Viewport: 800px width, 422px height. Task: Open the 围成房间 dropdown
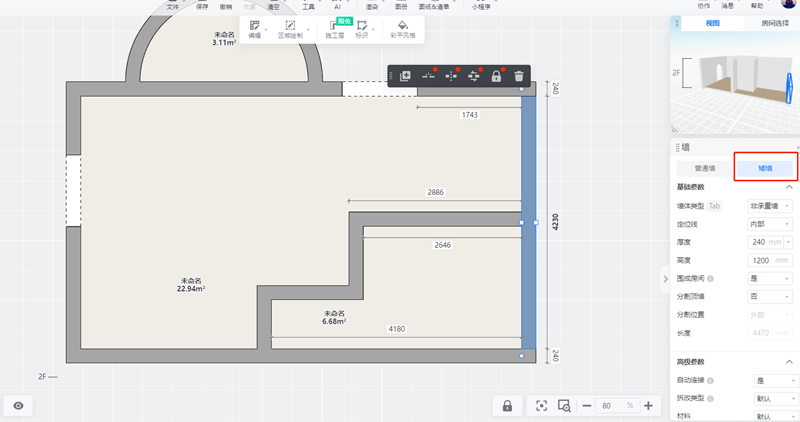pos(770,278)
